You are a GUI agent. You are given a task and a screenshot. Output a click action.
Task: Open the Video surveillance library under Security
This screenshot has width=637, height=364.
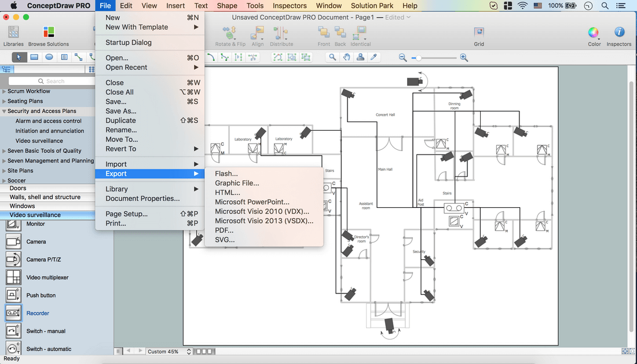click(39, 141)
